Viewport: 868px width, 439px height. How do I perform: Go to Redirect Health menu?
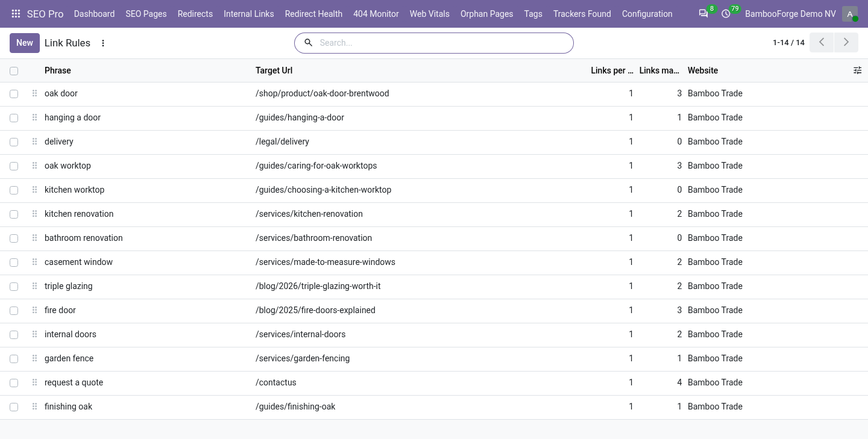tap(313, 14)
